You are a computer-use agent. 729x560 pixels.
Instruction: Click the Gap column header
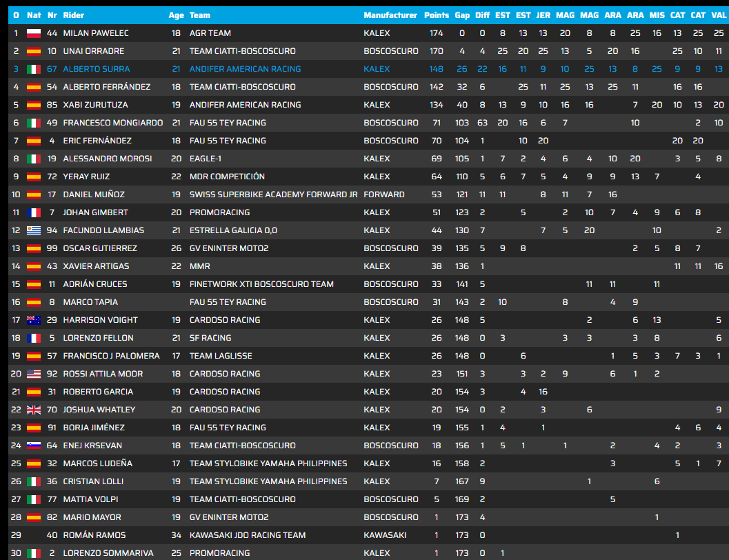pyautogui.click(x=461, y=15)
